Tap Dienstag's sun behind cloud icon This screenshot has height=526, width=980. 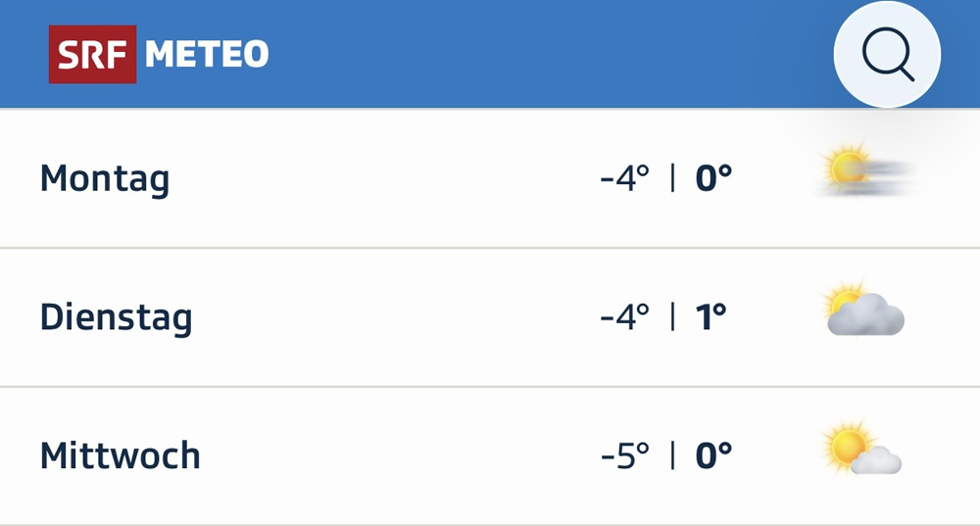[863, 311]
